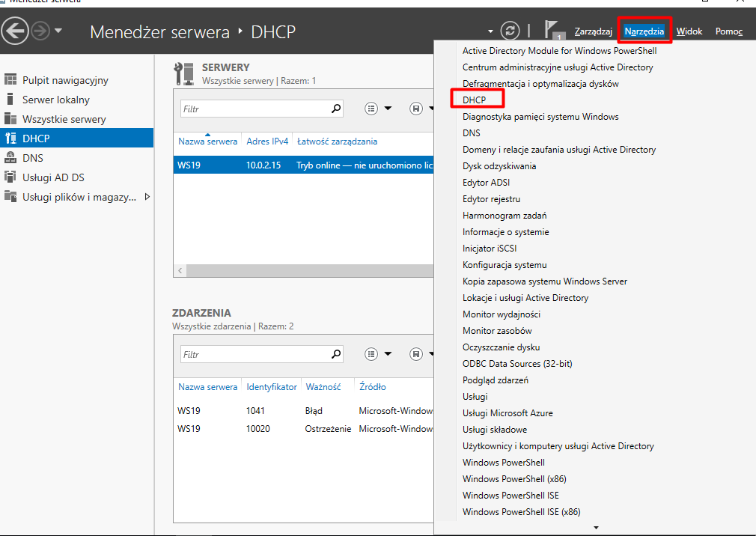Open the navigation history dropdown arrow
The image size is (756, 536).
click(x=58, y=31)
